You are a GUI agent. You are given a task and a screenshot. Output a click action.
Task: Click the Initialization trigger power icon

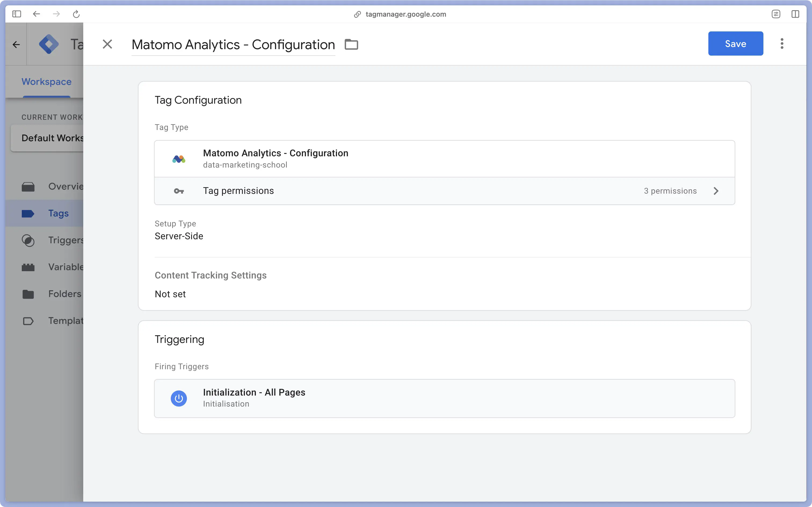179,398
